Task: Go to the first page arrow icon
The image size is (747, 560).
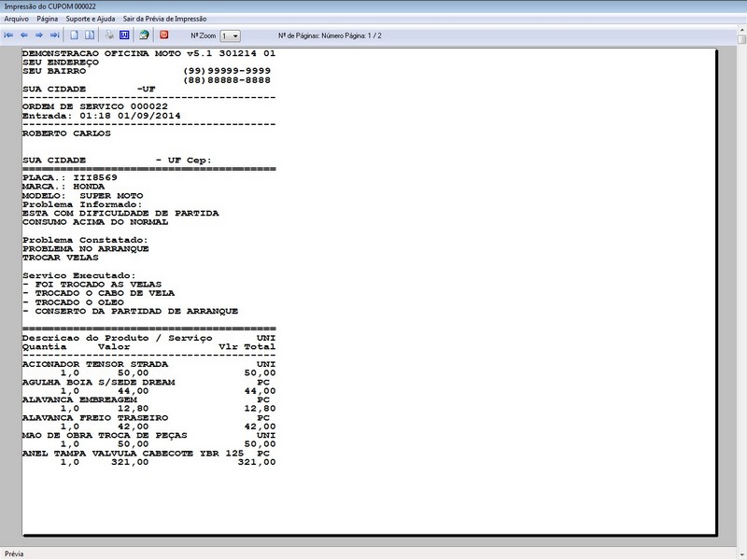Action: click(8, 35)
